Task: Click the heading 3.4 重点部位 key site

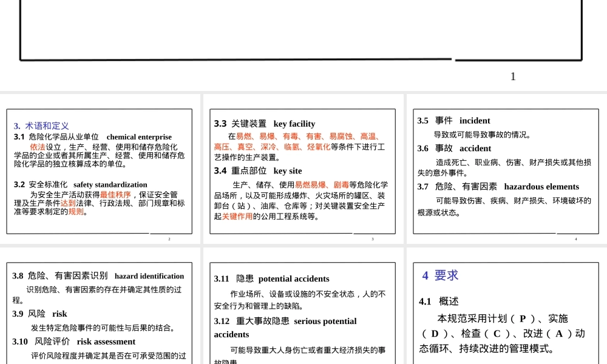Action: point(258,171)
